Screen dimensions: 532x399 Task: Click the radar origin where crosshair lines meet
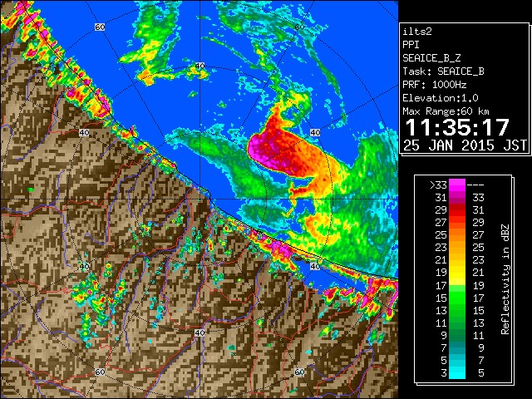(199, 199)
